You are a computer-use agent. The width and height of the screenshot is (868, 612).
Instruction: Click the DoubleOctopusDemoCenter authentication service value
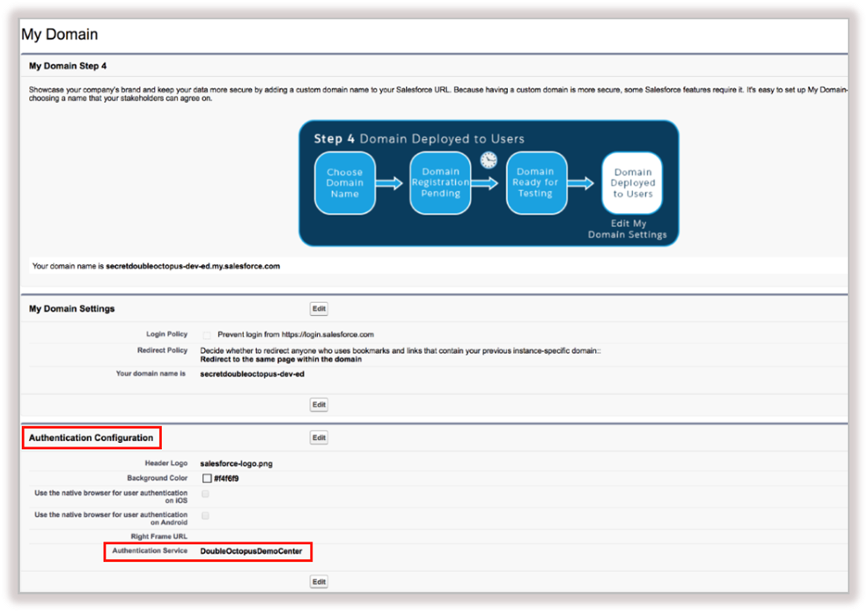pos(251,551)
